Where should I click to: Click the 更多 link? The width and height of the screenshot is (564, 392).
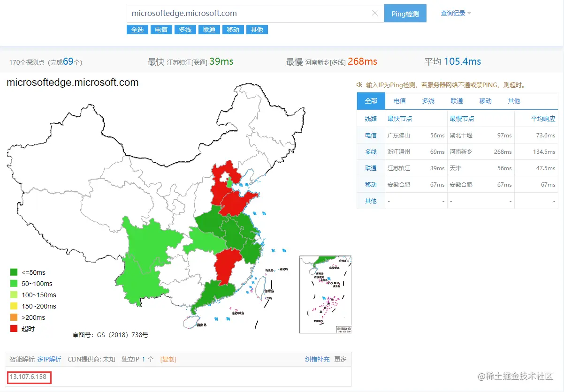pos(340,359)
